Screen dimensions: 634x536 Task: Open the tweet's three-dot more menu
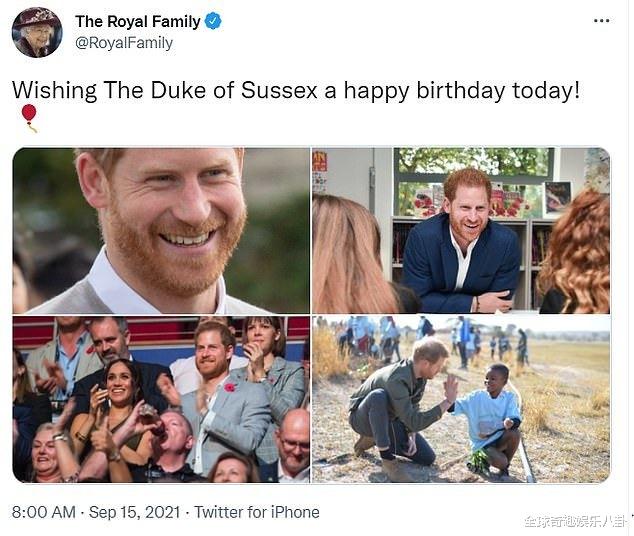601,21
